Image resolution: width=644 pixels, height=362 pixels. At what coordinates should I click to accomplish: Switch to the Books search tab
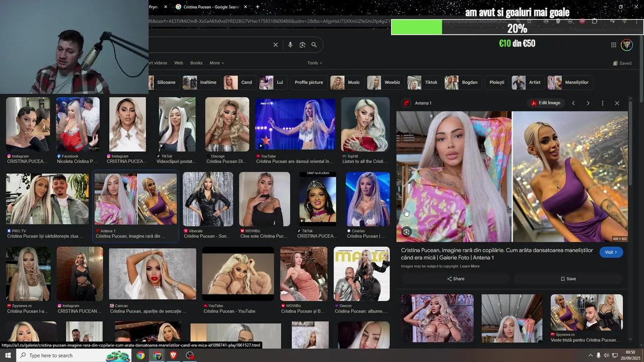coord(196,63)
